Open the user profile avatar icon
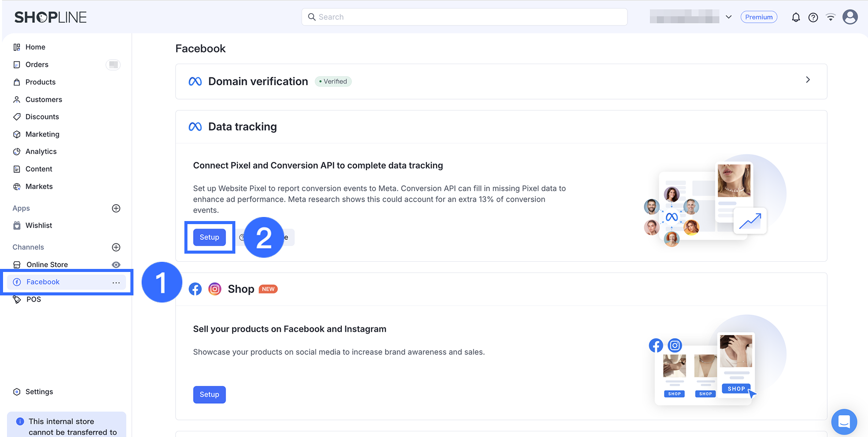Viewport: 868px width, 437px height. tap(850, 17)
